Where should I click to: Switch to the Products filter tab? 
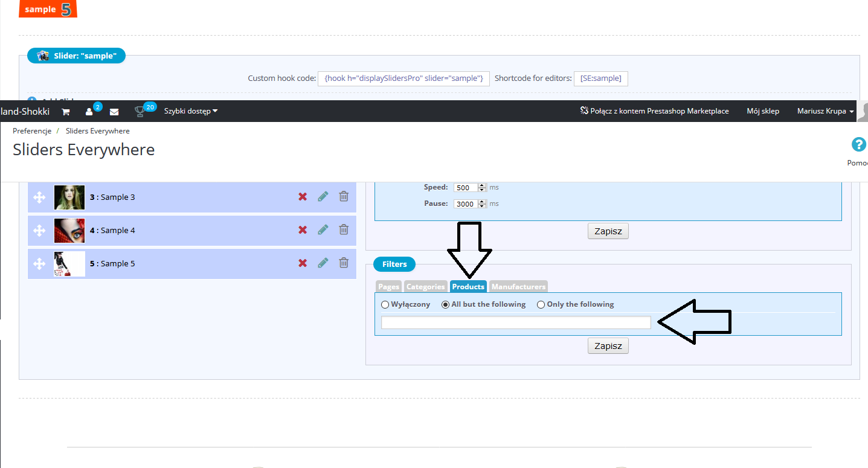(x=468, y=287)
